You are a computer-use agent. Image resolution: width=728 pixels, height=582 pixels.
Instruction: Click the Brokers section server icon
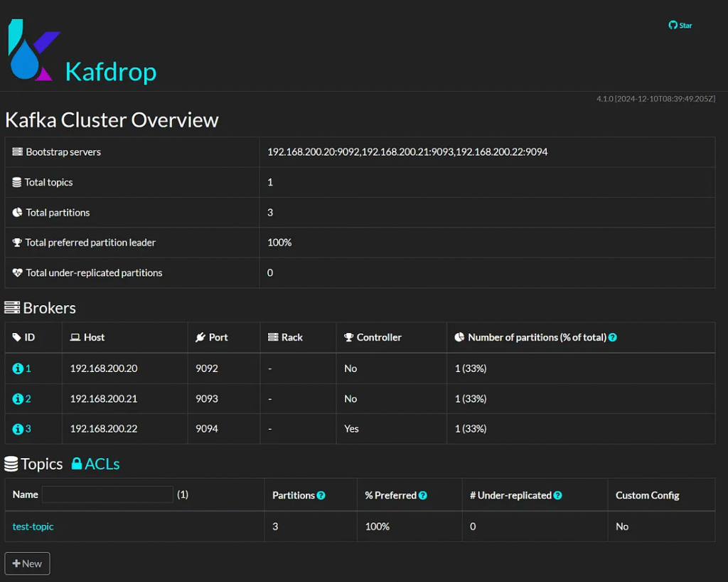click(12, 307)
